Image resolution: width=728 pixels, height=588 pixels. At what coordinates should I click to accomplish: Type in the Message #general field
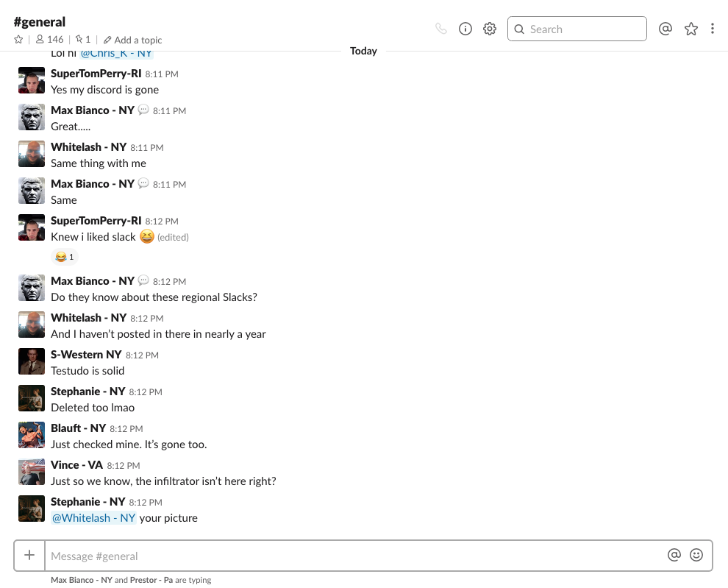353,556
